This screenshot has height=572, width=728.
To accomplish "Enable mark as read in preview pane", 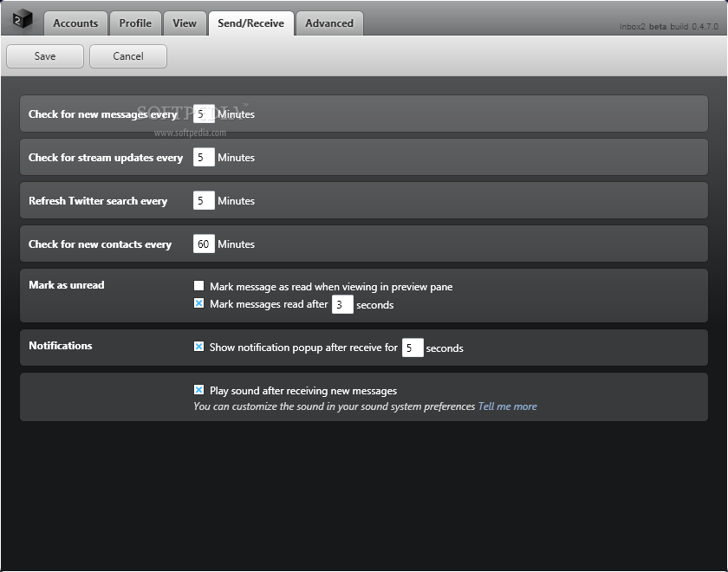I will coord(199,286).
